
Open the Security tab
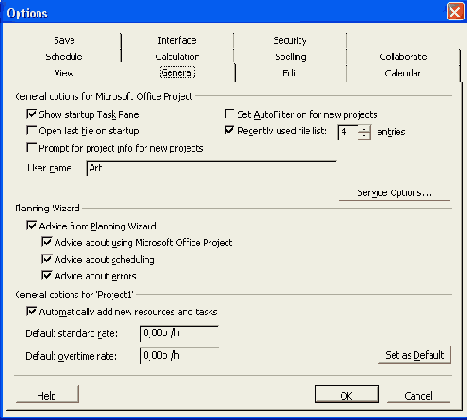pos(290,41)
